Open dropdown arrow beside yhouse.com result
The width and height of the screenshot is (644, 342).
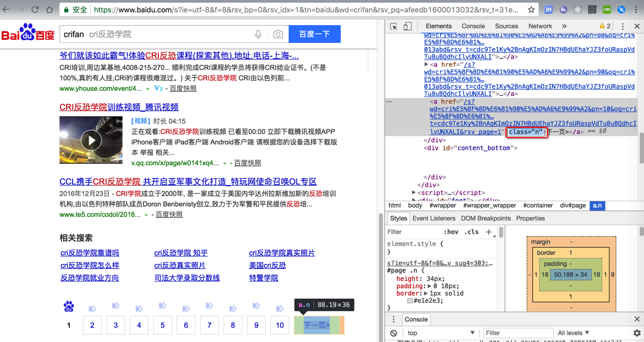[148, 89]
